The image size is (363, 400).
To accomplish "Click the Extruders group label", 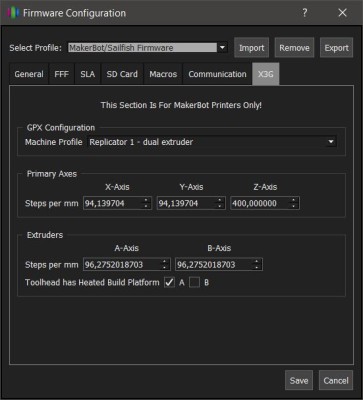I will click(x=45, y=235).
